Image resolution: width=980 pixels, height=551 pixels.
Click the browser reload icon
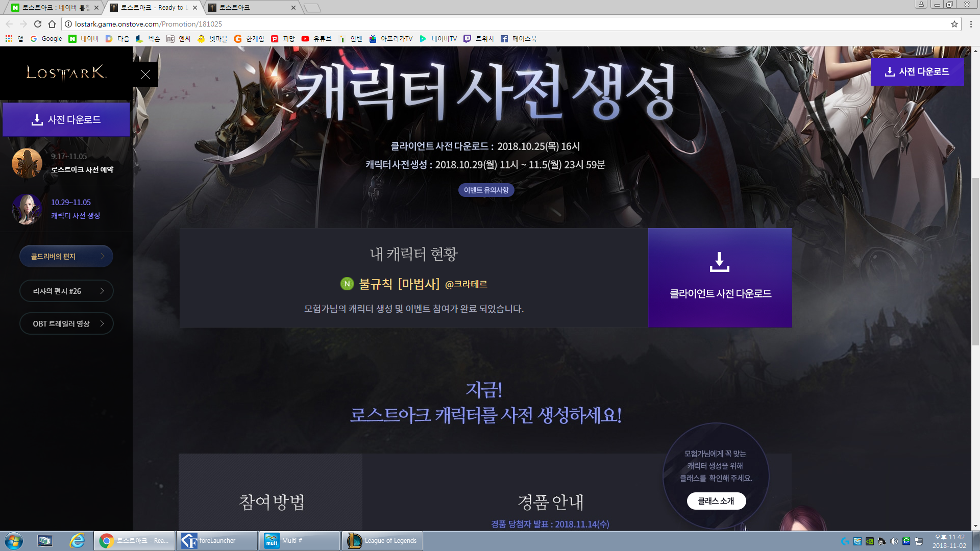pyautogui.click(x=37, y=24)
